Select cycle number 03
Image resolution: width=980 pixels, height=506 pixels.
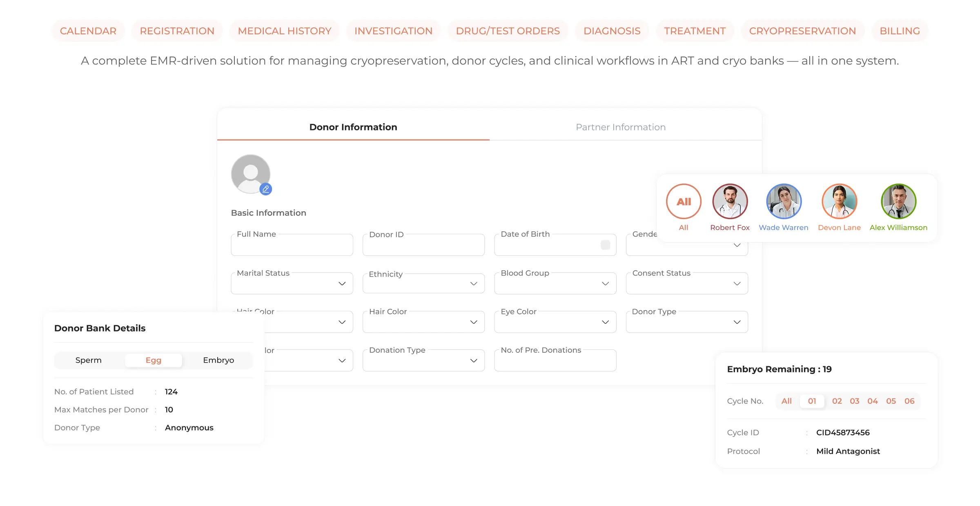[x=855, y=401]
